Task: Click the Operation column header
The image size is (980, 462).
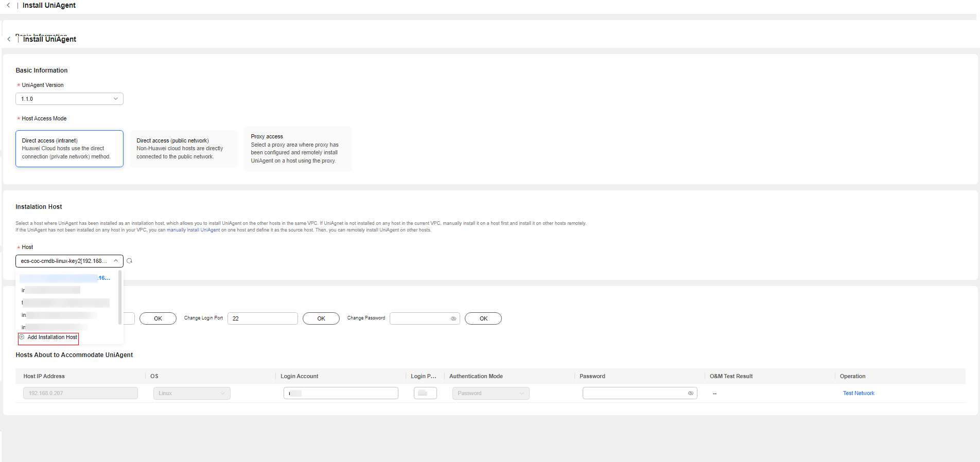Action: pyautogui.click(x=852, y=376)
